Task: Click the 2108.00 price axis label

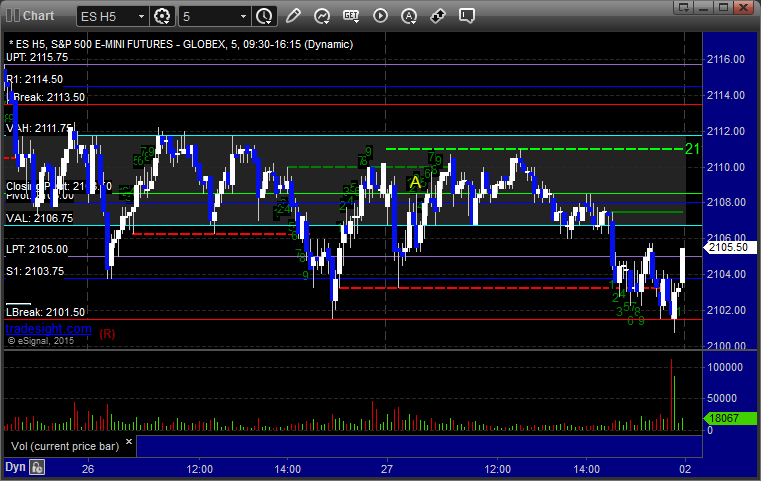Action: click(x=726, y=202)
